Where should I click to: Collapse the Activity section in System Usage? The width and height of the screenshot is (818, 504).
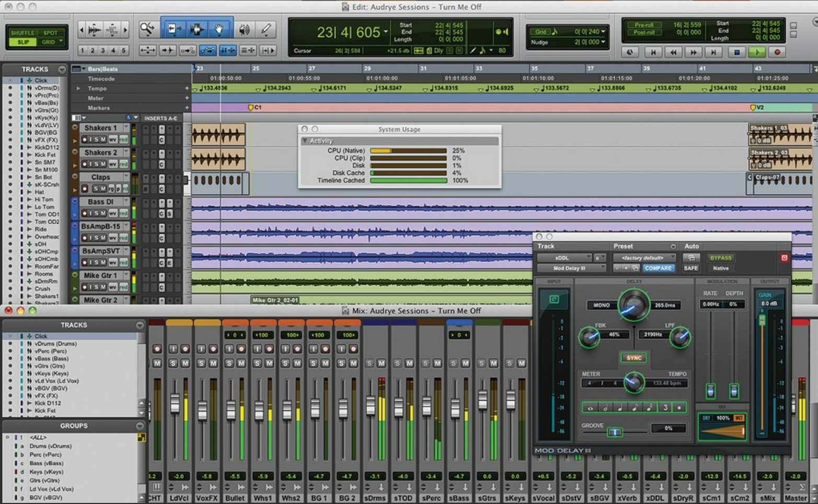[305, 141]
